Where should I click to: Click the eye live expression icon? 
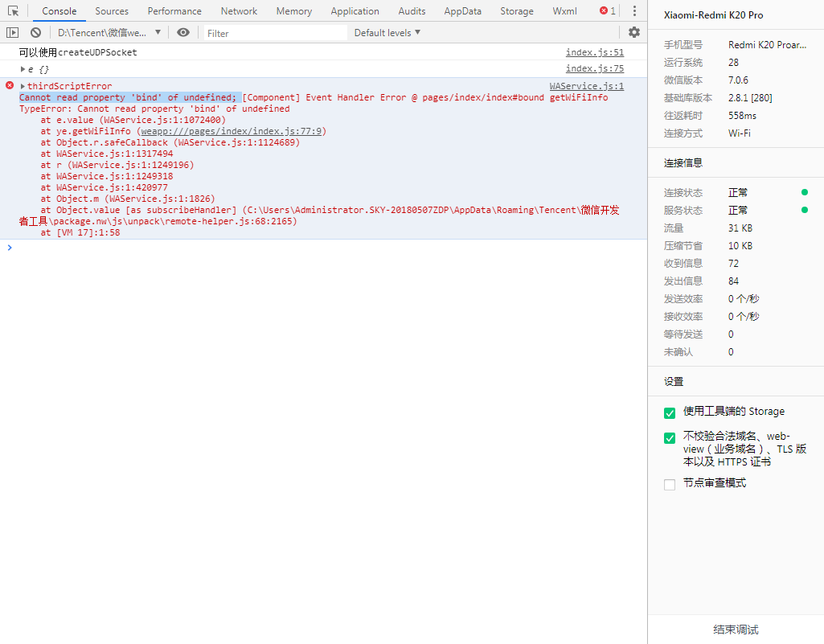pos(183,33)
